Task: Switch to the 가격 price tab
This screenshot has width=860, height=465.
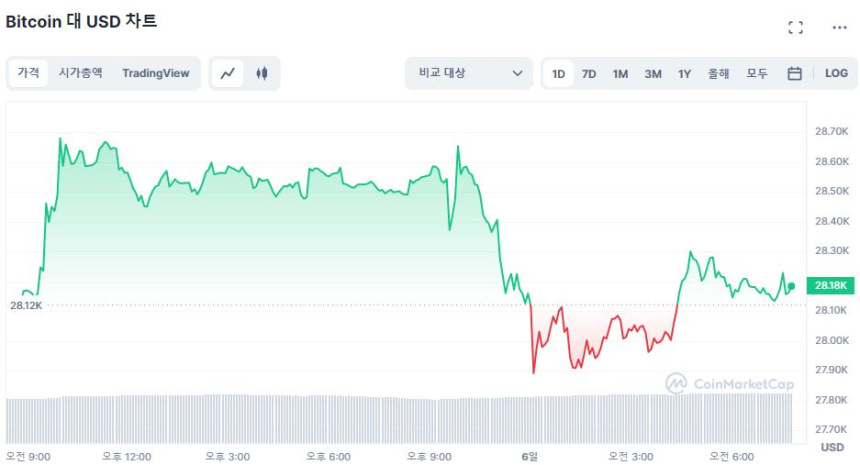Action: pyautogui.click(x=28, y=73)
